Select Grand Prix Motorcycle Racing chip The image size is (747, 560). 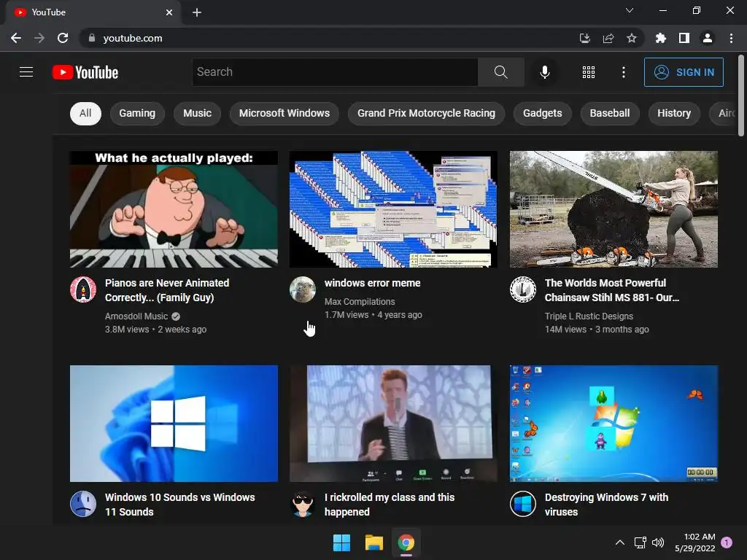(x=426, y=113)
